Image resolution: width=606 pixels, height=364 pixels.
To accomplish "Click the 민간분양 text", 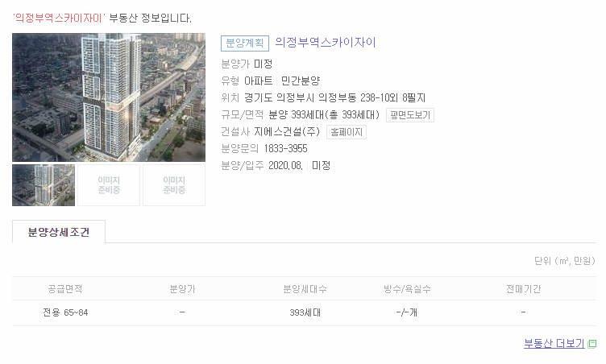I will [x=301, y=81].
